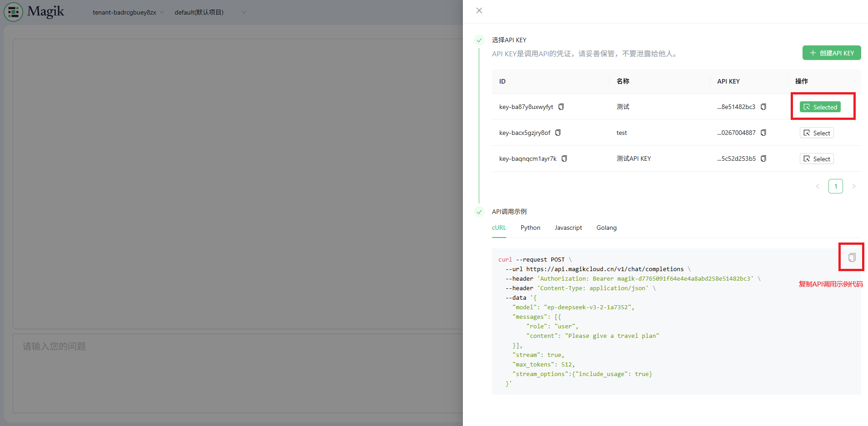This screenshot has width=868, height=426.
Task: Select the 测试API KEY row
Action: click(816, 159)
